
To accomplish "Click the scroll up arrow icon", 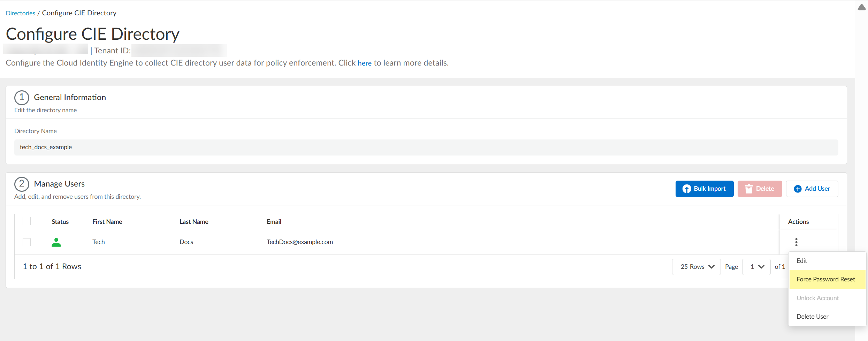I will click(861, 8).
